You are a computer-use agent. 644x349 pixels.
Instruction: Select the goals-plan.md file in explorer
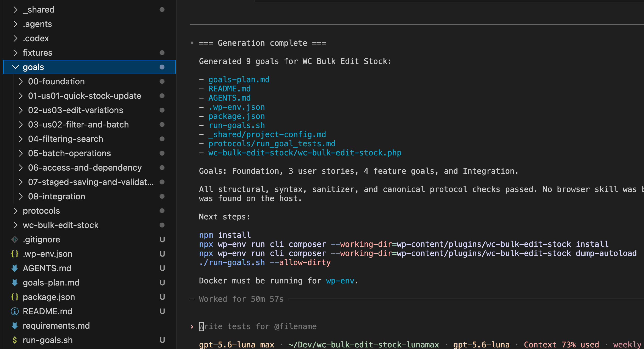pyautogui.click(x=89, y=283)
